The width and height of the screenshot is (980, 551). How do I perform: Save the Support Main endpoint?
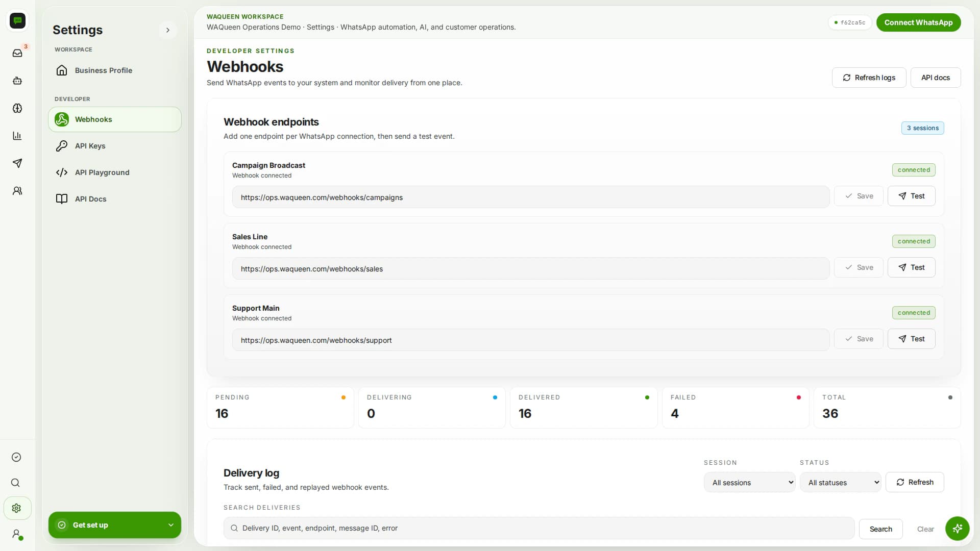coord(858,339)
